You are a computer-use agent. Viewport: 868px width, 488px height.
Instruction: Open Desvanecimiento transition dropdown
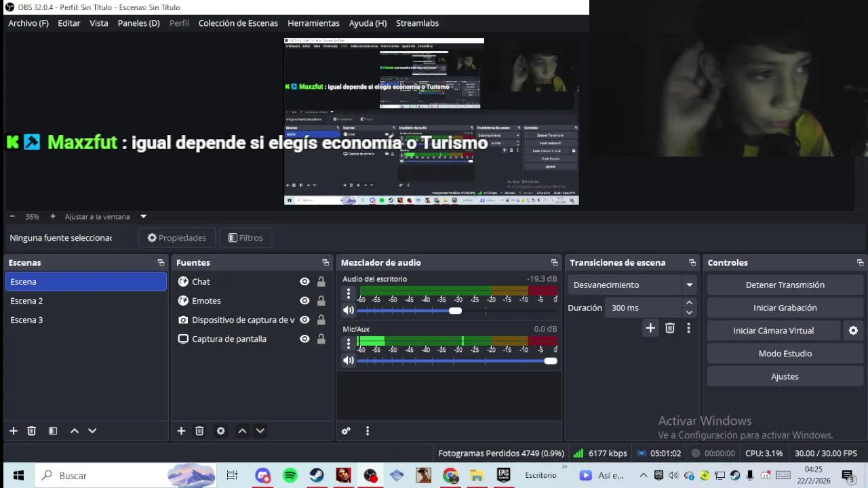[x=632, y=285]
